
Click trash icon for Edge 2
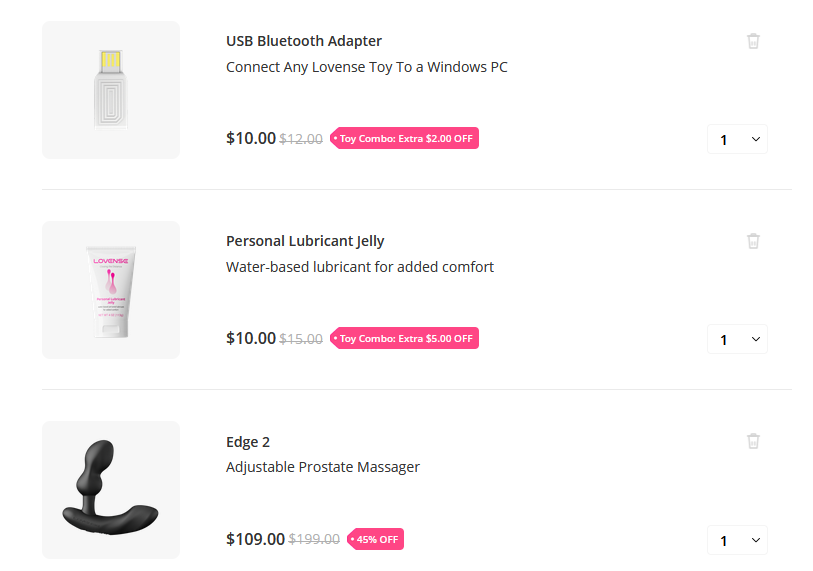(753, 441)
